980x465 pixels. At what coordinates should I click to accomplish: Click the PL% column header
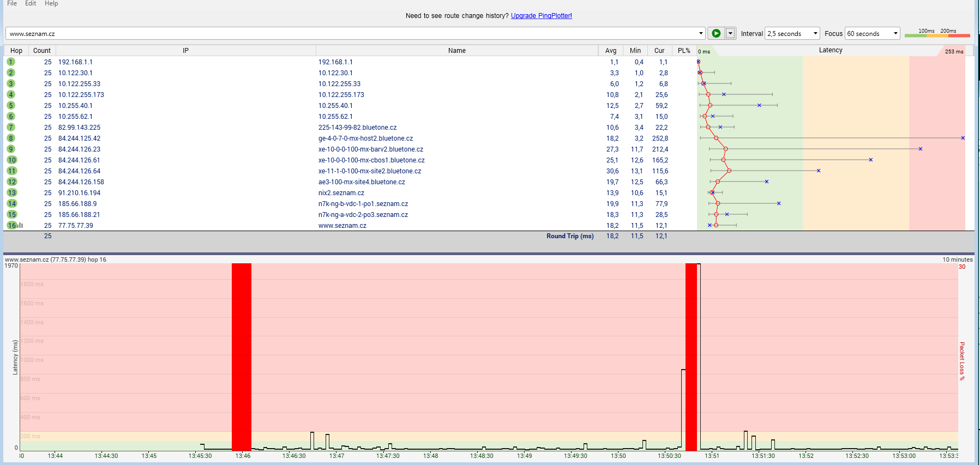684,50
